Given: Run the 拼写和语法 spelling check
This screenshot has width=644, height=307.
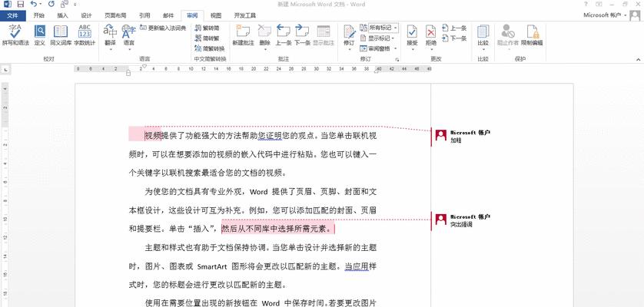Looking at the screenshot, I should pyautogui.click(x=15, y=35).
